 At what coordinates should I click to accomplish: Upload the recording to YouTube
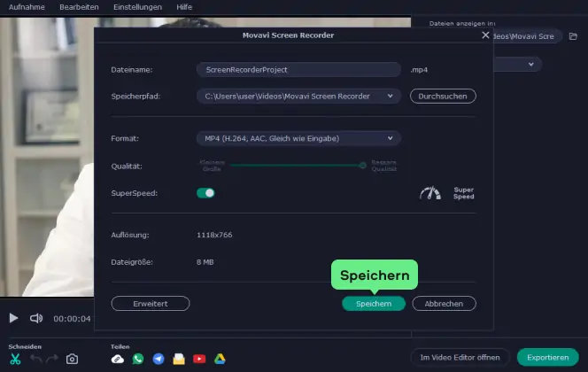199,359
